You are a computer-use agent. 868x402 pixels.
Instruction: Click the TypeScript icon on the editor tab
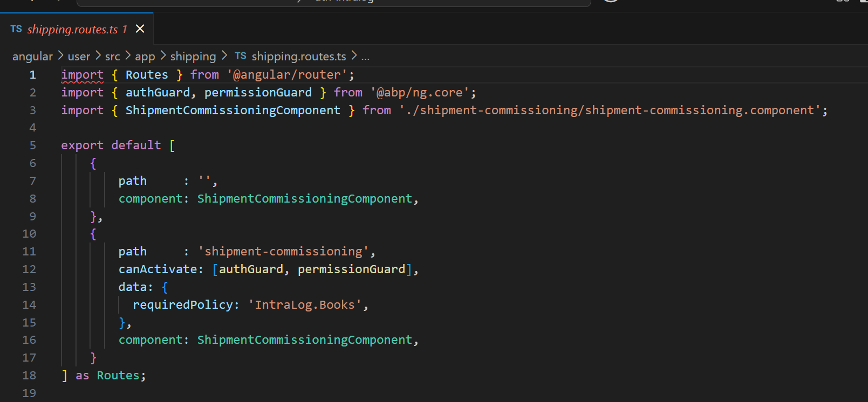coord(16,29)
